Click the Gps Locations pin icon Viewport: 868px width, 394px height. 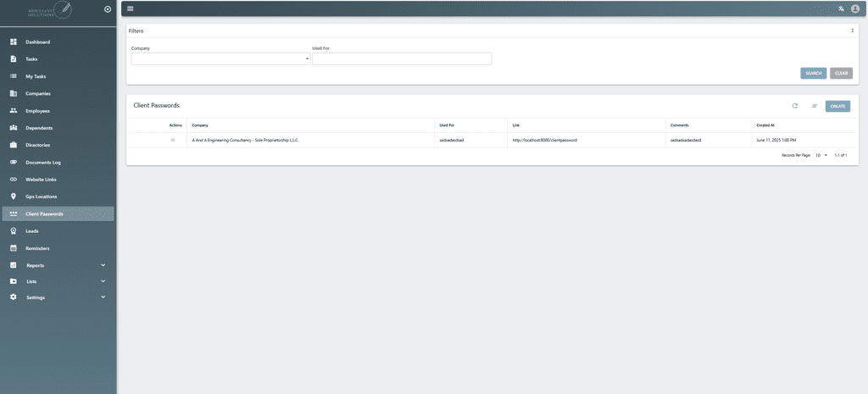click(14, 197)
